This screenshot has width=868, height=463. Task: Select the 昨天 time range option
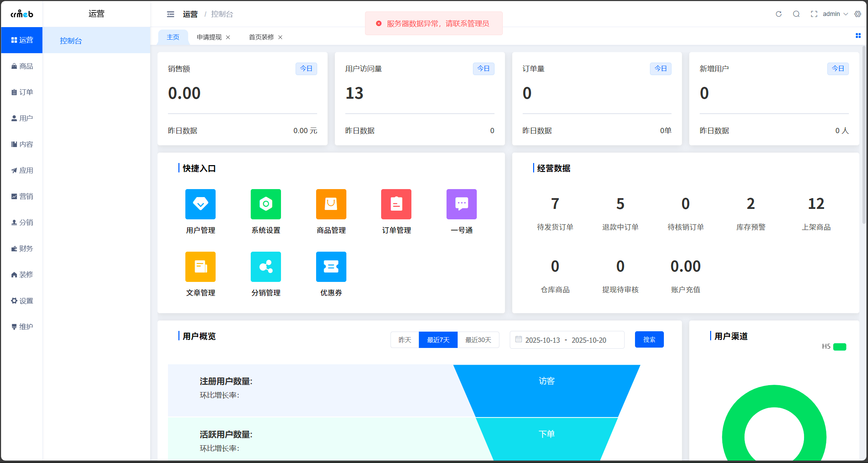click(405, 340)
